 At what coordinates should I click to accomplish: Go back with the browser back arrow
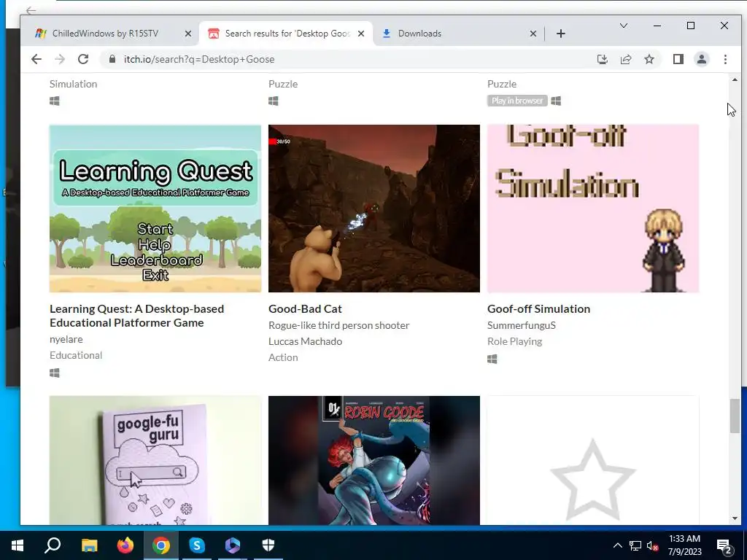tap(36, 59)
